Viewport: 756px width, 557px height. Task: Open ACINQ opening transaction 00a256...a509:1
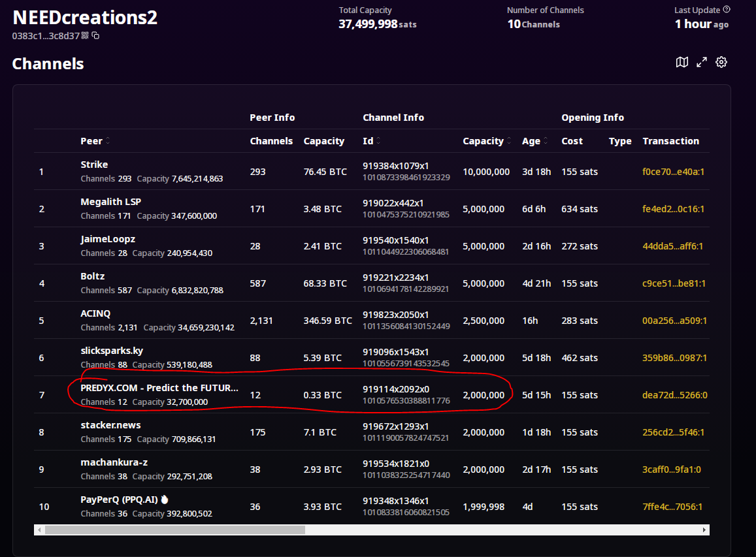coord(674,321)
